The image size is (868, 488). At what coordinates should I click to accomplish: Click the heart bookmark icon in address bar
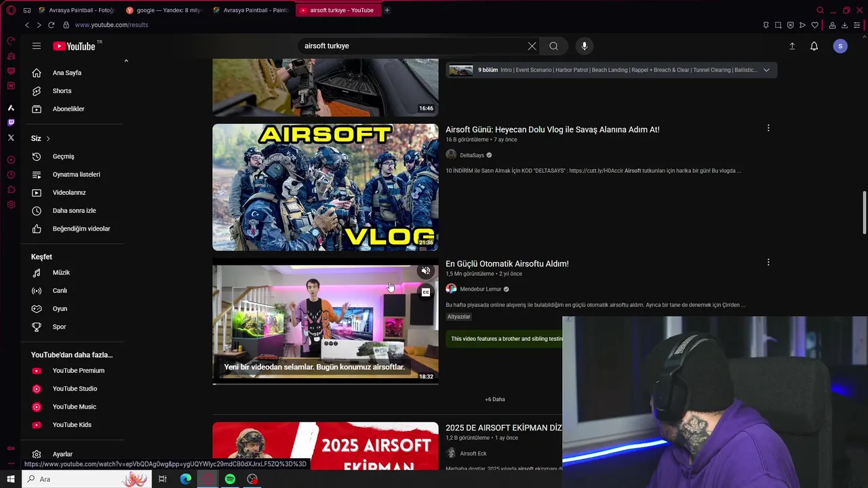(815, 25)
